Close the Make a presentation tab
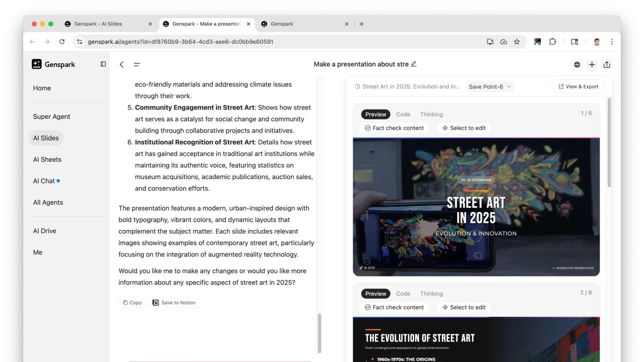644x362 pixels. coord(249,24)
